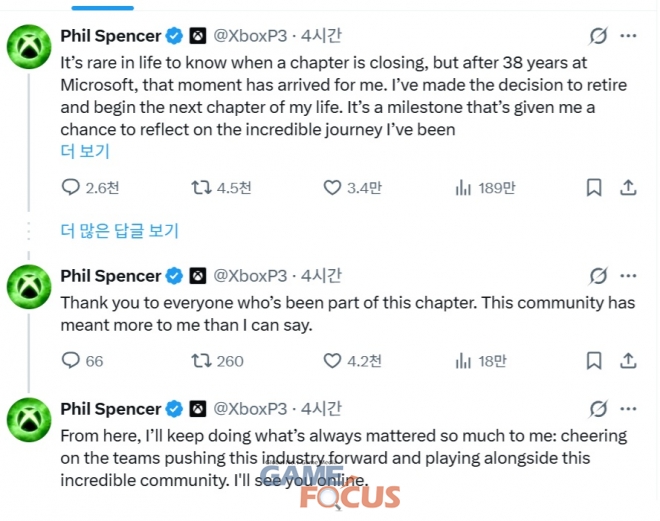
Task: Reply to the 38 years retirement tweet
Action: (71, 187)
